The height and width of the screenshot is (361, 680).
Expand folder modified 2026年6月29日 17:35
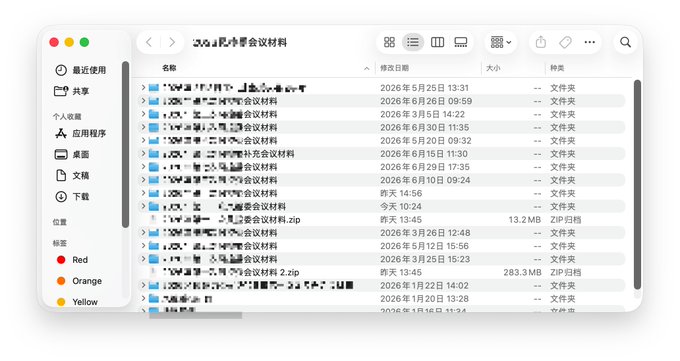pos(143,167)
